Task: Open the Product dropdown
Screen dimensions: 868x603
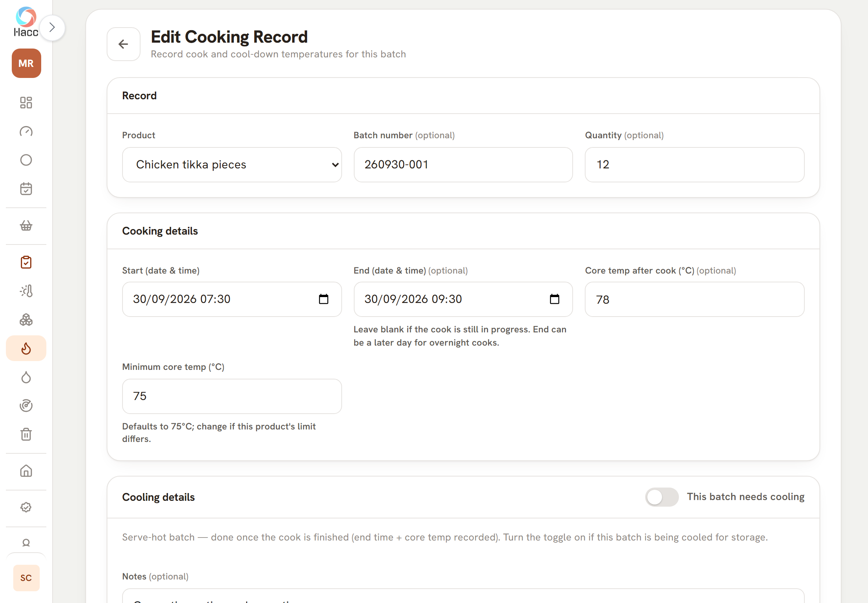Action: click(x=232, y=165)
